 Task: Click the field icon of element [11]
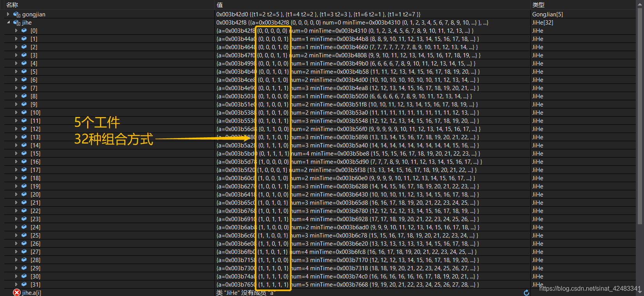pyautogui.click(x=24, y=121)
